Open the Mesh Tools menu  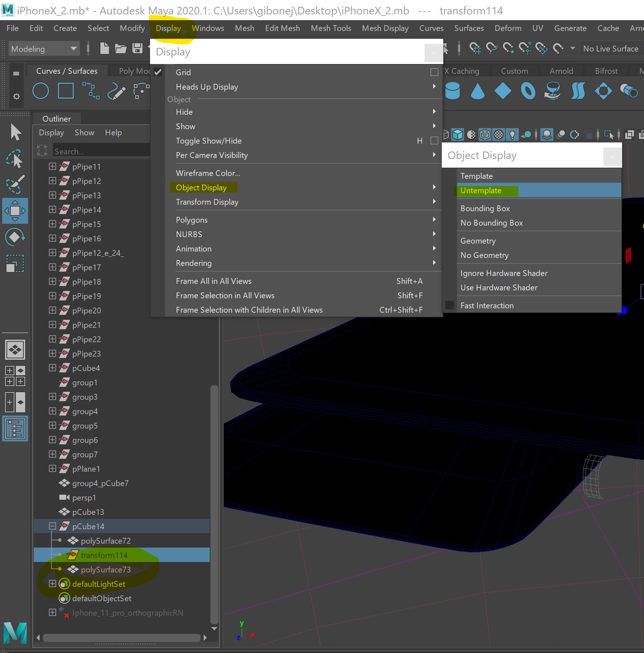(331, 28)
